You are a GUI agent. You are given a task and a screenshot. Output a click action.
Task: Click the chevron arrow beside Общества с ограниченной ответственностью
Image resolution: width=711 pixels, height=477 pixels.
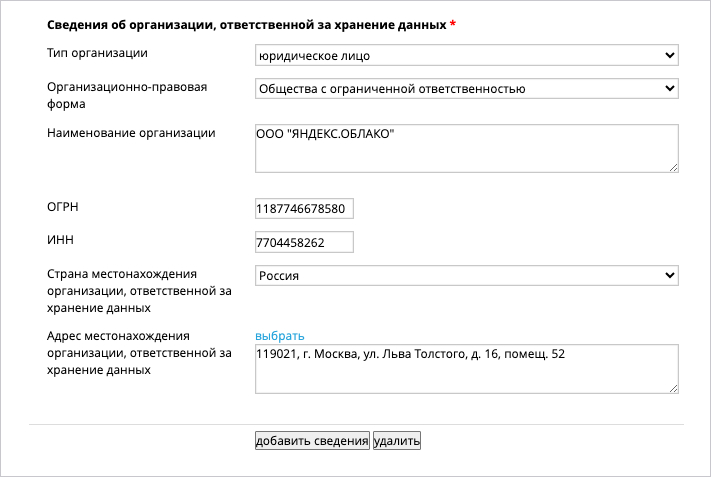[x=669, y=88]
